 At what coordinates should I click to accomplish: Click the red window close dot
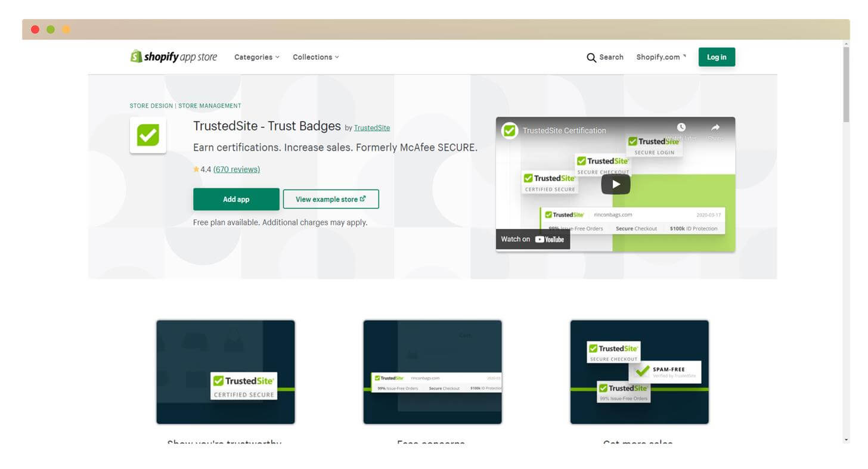(35, 29)
